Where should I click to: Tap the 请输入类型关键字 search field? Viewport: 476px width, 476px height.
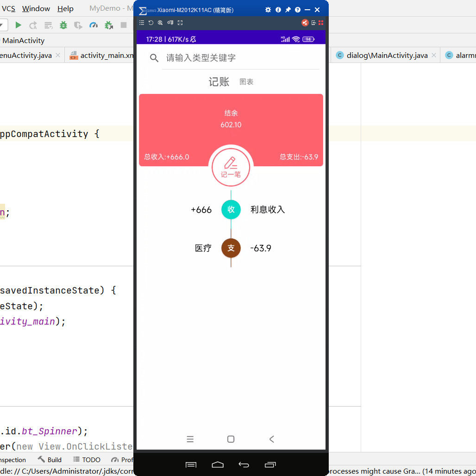click(x=213, y=58)
